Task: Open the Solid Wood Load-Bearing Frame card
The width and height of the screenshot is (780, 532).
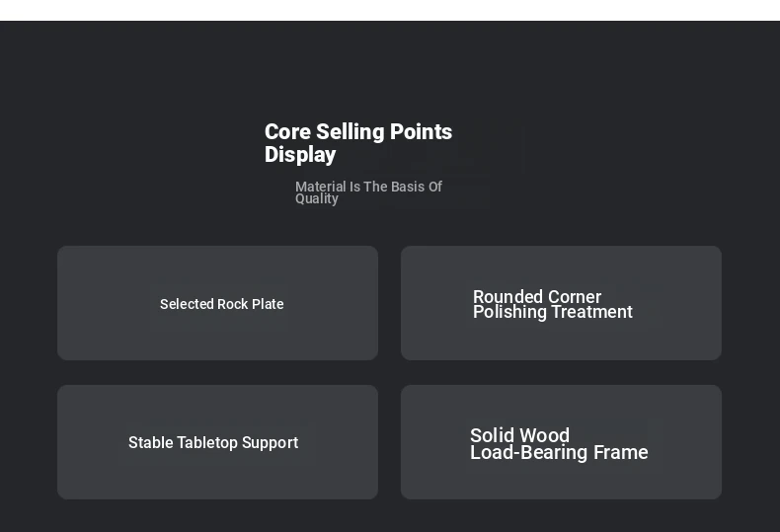Action: pyautogui.click(x=561, y=442)
